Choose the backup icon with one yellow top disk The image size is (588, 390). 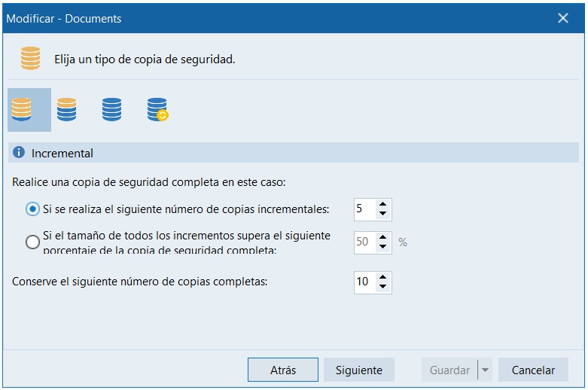click(67, 110)
